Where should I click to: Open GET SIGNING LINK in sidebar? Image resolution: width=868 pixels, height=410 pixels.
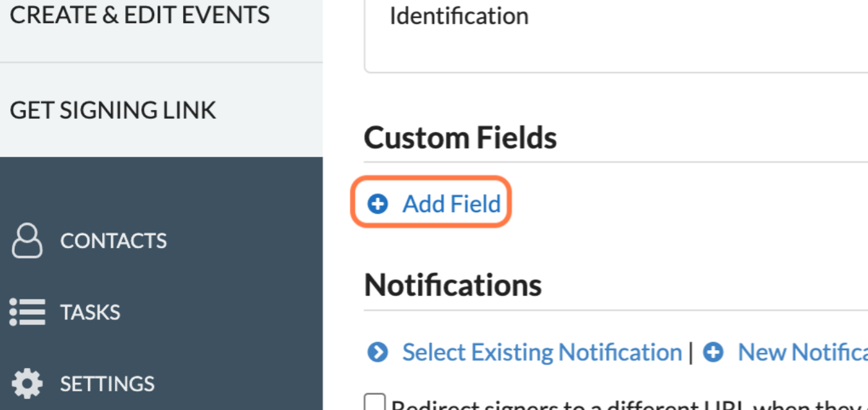point(113,111)
